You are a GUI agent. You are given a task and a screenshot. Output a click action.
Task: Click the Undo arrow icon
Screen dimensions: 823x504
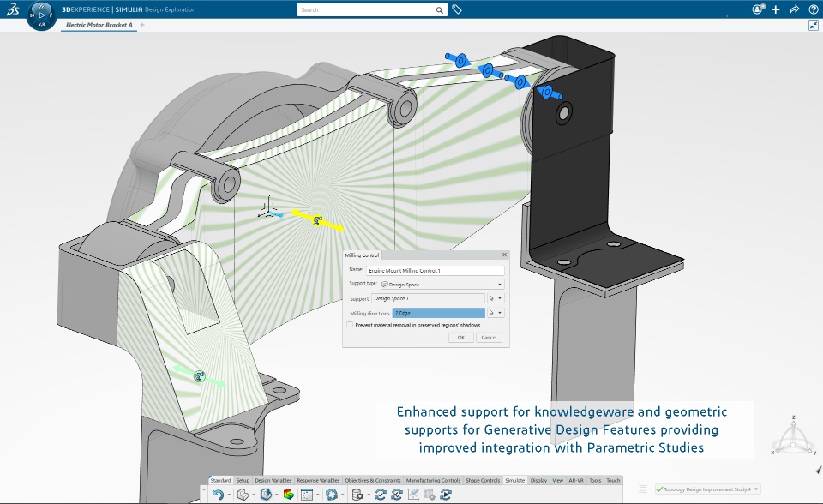[x=218, y=495]
